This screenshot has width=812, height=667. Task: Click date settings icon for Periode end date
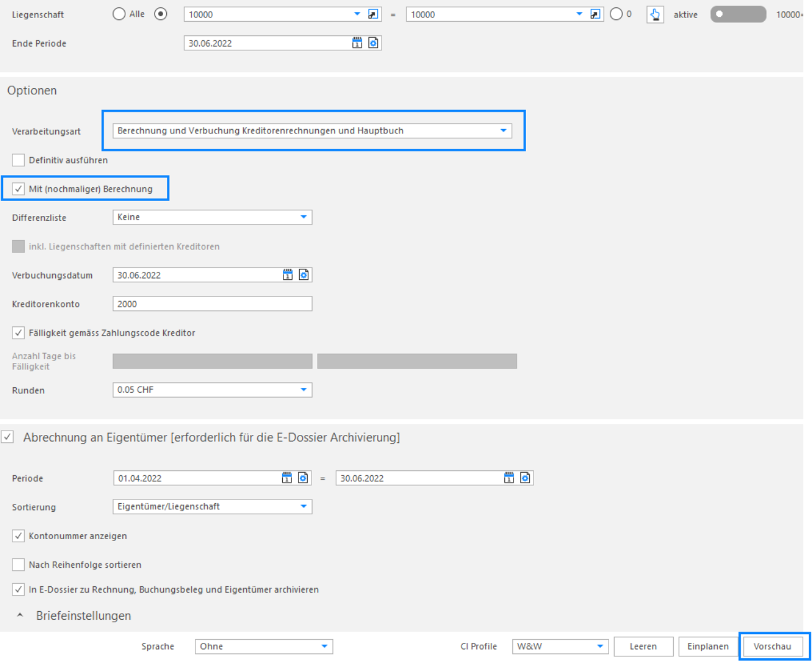[x=525, y=478]
